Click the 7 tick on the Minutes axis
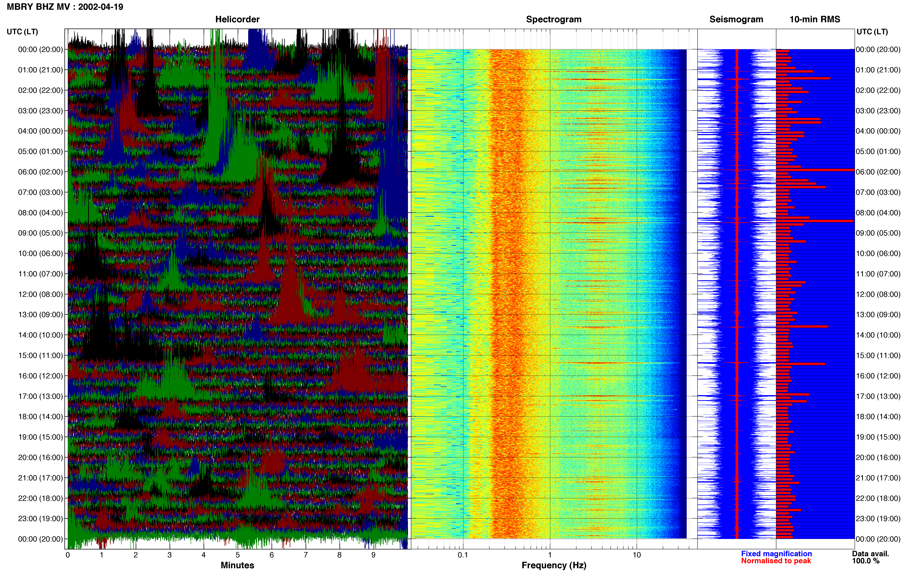Screen dimensions: 924x578 point(306,555)
